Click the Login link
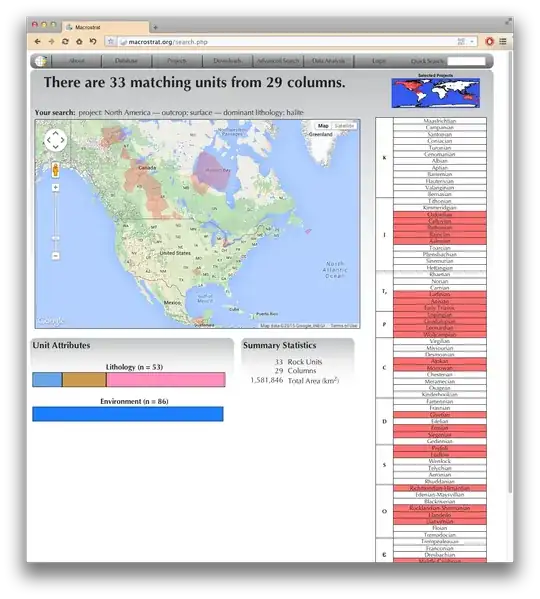Screen dimensions: 540x599 pos(378,61)
